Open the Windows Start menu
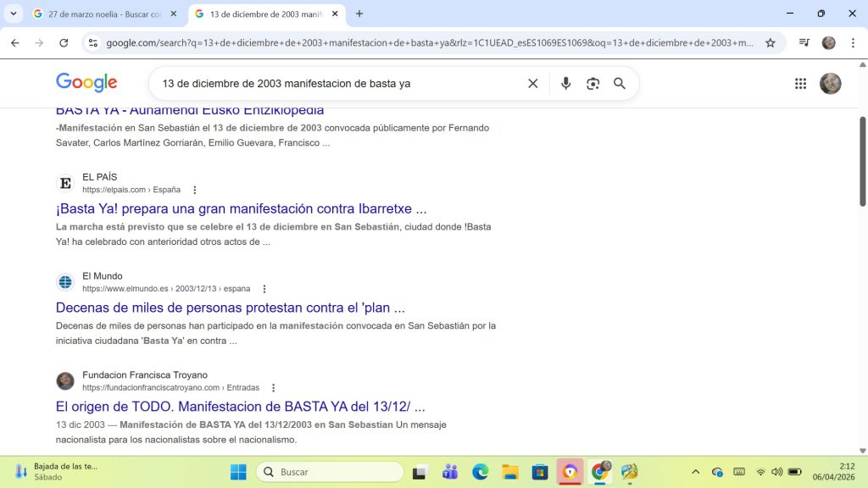This screenshot has width=868, height=488. click(238, 472)
